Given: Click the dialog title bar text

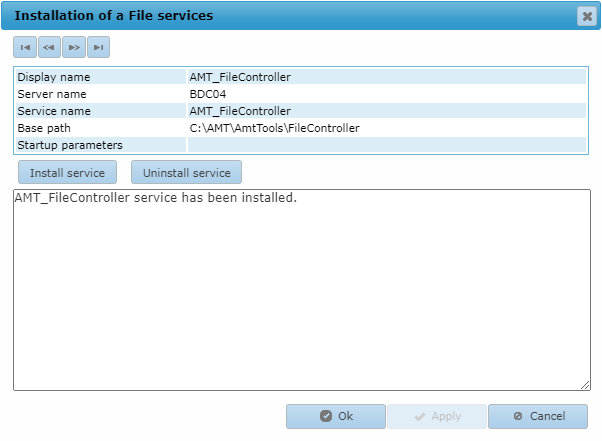Looking at the screenshot, I should tap(114, 15).
